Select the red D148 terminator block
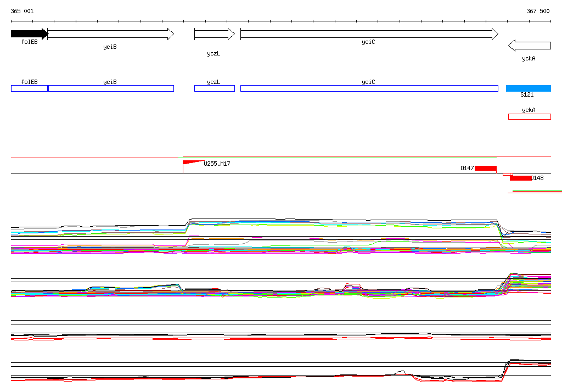The height and width of the screenshot is (392, 562). click(520, 178)
